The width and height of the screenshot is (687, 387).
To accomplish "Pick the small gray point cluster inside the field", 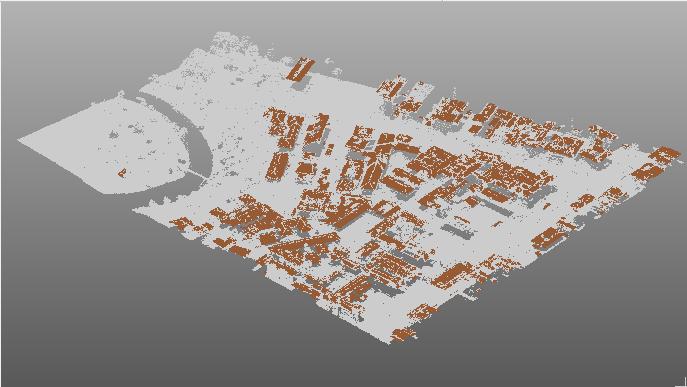I will 114,134.
